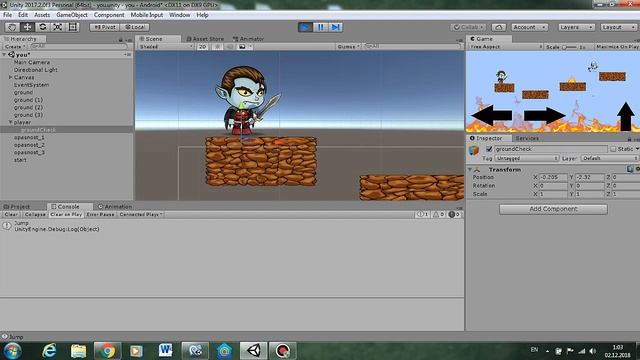Open the Shaded draw mode dropdown
The image size is (640, 360).
[x=165, y=47]
